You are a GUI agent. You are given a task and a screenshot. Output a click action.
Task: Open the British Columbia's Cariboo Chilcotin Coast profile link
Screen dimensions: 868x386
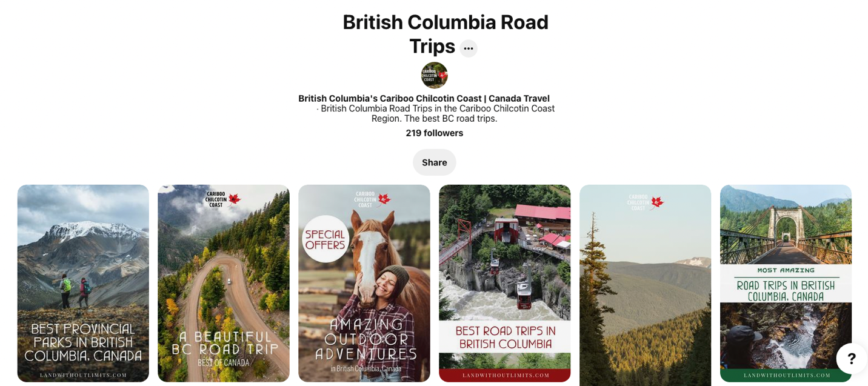pos(424,98)
